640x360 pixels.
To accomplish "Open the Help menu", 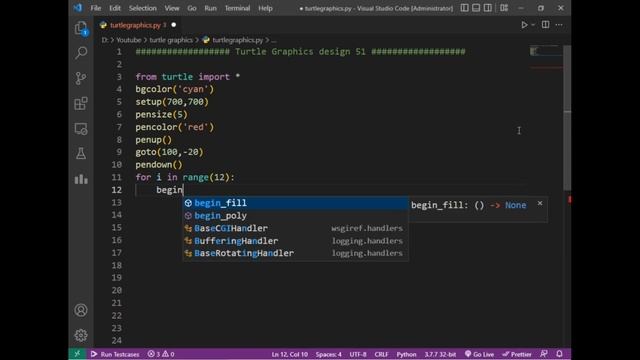I will pyautogui.click(x=265, y=8).
